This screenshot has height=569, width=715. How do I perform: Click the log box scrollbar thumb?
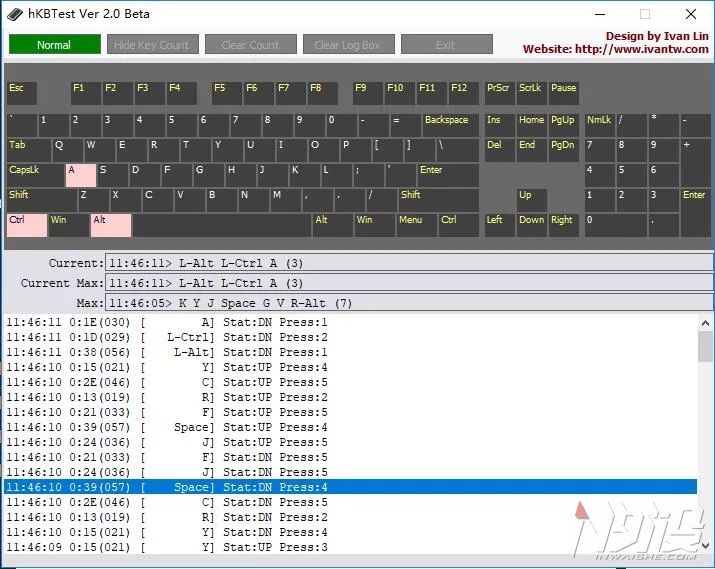click(x=705, y=347)
